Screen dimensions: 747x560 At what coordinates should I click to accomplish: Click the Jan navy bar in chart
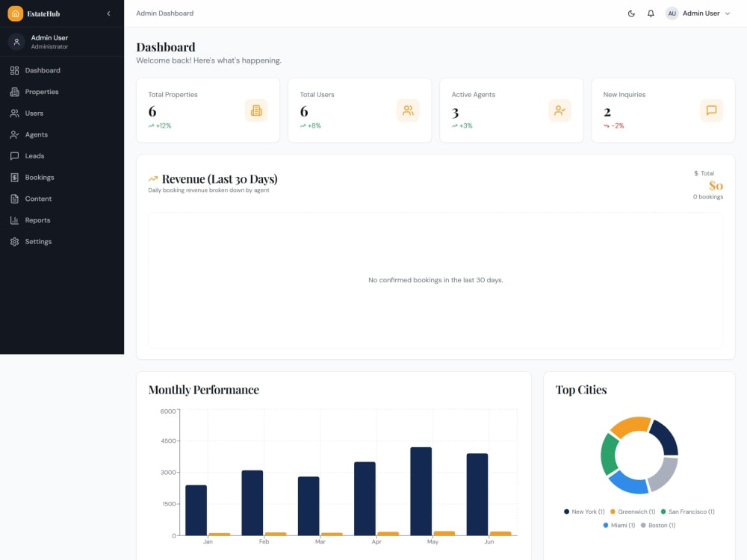coord(196,511)
